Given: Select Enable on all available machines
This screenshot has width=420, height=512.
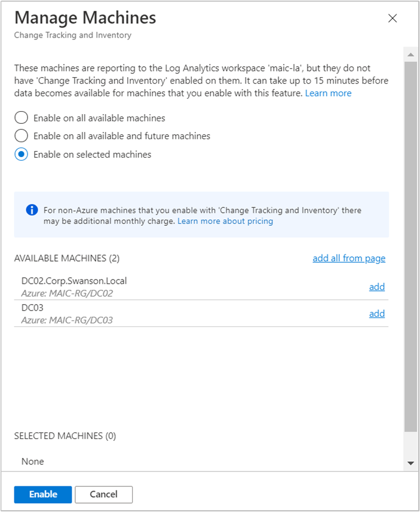Looking at the screenshot, I should coord(21,118).
